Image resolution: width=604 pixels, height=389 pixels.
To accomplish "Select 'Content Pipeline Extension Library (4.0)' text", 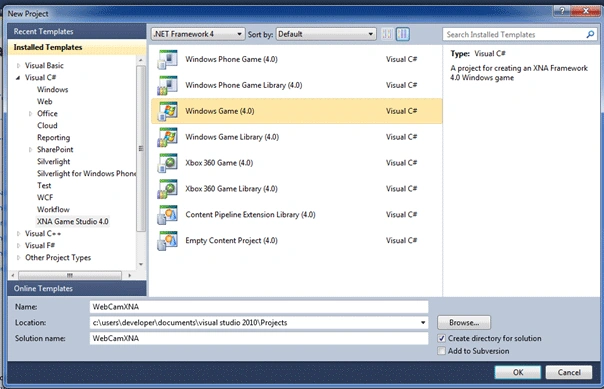I will pos(250,215).
